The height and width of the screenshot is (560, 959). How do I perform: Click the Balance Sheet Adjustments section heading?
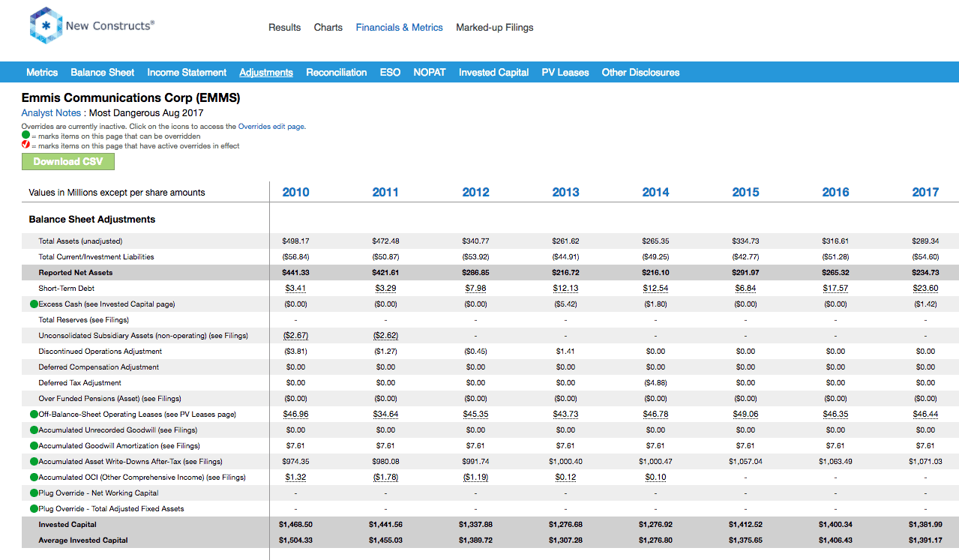click(92, 220)
